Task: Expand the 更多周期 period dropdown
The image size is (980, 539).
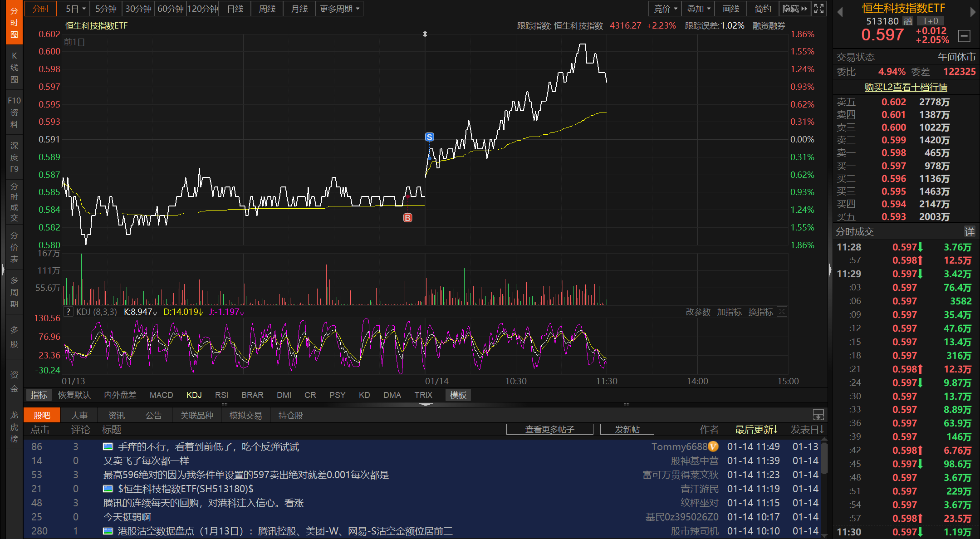Action: [339, 9]
